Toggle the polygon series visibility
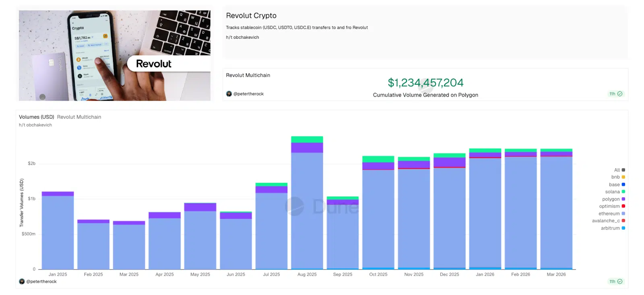The height and width of the screenshot is (295, 644). click(611, 199)
